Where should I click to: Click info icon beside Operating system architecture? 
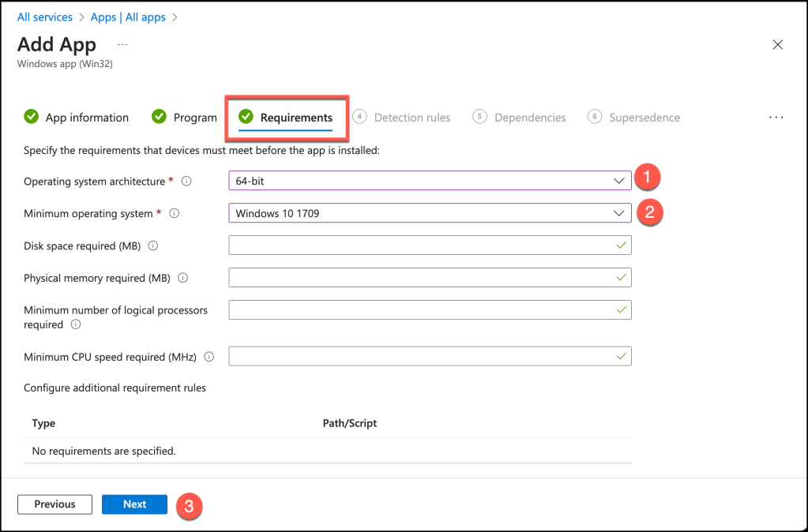click(x=186, y=182)
